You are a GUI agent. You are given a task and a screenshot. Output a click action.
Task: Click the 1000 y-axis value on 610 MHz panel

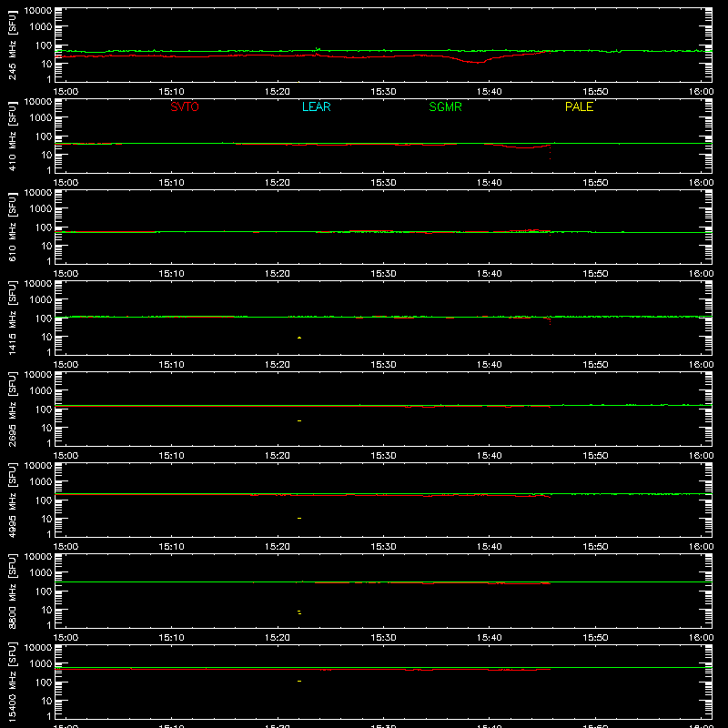41,208
